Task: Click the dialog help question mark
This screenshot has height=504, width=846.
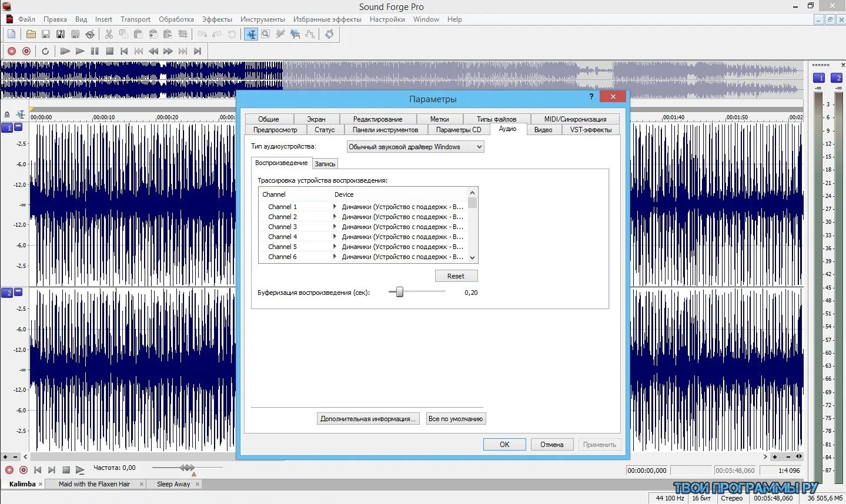Action: point(591,96)
